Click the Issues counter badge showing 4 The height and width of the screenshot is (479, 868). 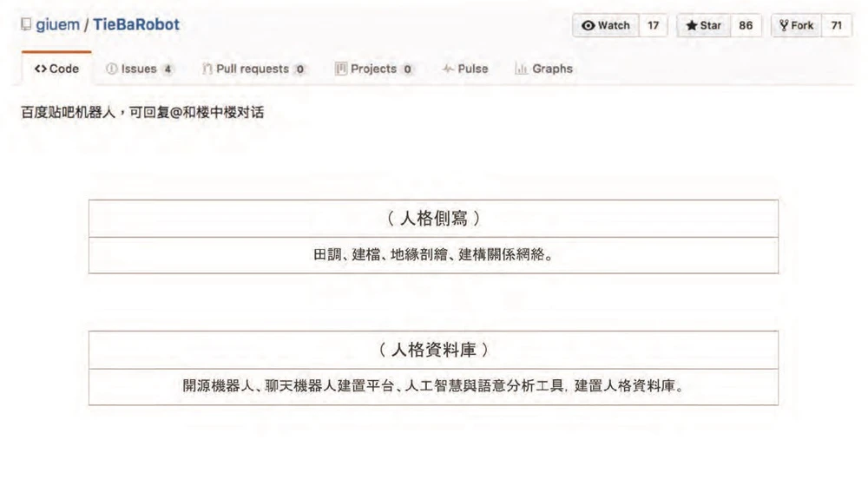click(167, 69)
